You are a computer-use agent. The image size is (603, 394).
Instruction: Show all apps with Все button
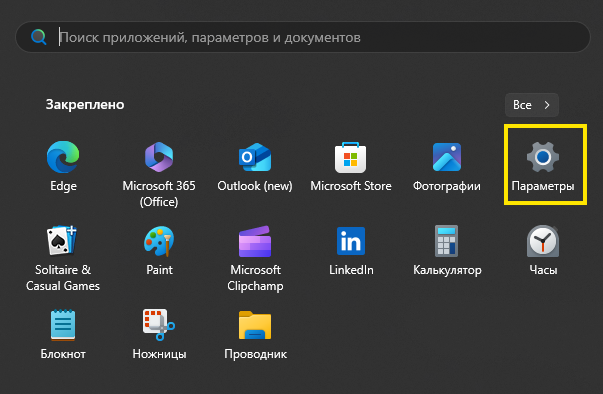coord(531,105)
